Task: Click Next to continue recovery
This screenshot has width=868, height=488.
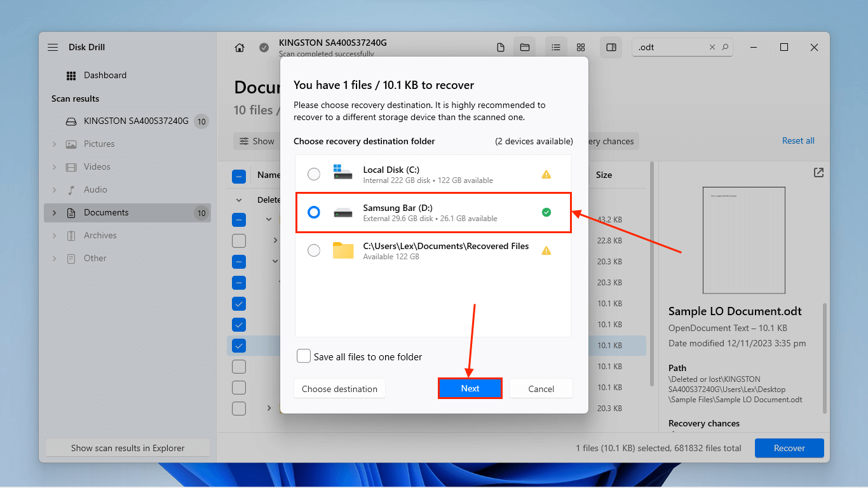Action: (x=470, y=389)
